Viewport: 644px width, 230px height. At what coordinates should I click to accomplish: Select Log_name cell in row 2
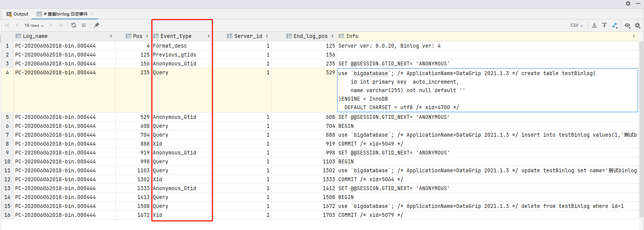point(64,55)
